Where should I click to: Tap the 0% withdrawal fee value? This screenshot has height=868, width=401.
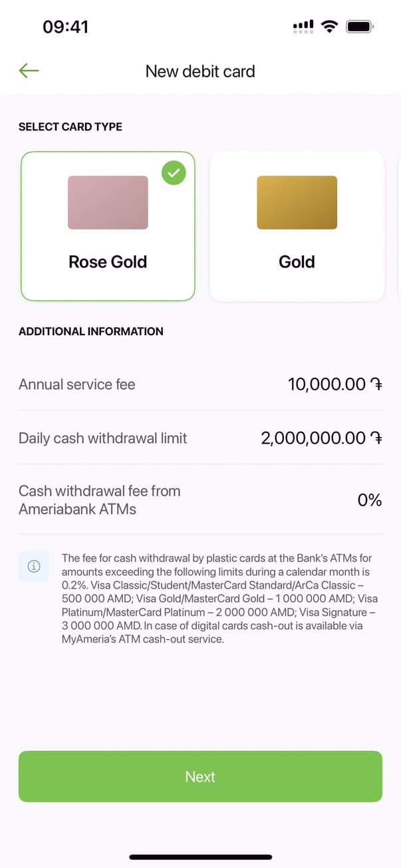click(x=369, y=500)
